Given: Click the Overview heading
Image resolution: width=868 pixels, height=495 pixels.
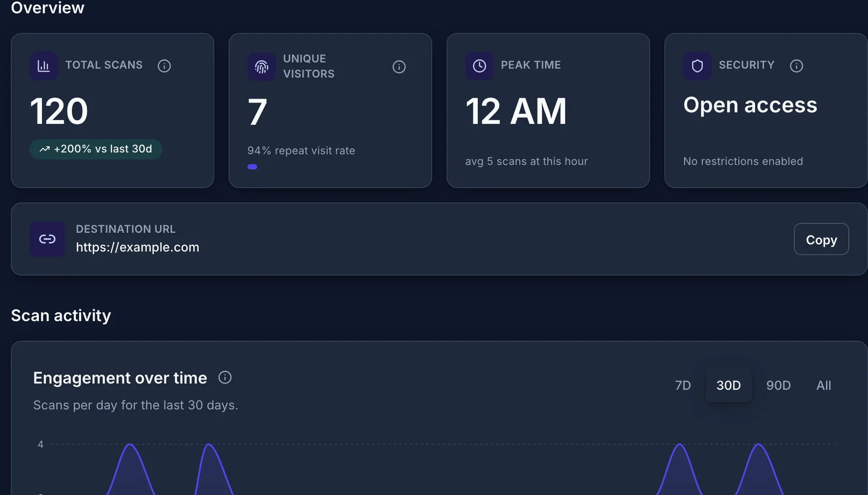Looking at the screenshot, I should pyautogui.click(x=47, y=8).
